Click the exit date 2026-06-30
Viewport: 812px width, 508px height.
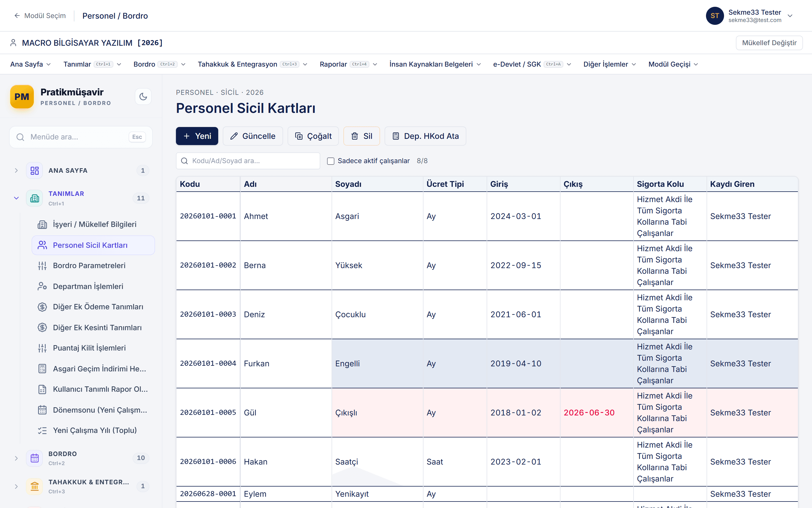point(589,413)
